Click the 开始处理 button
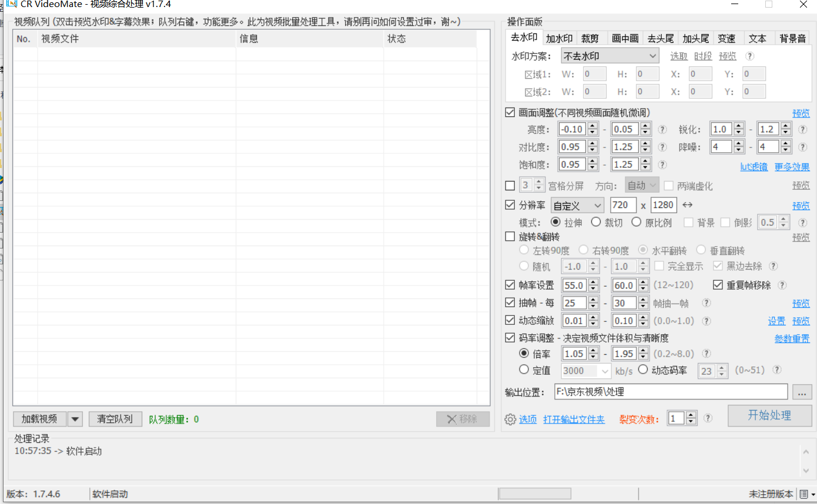Image resolution: width=817 pixels, height=504 pixels. pos(769,416)
